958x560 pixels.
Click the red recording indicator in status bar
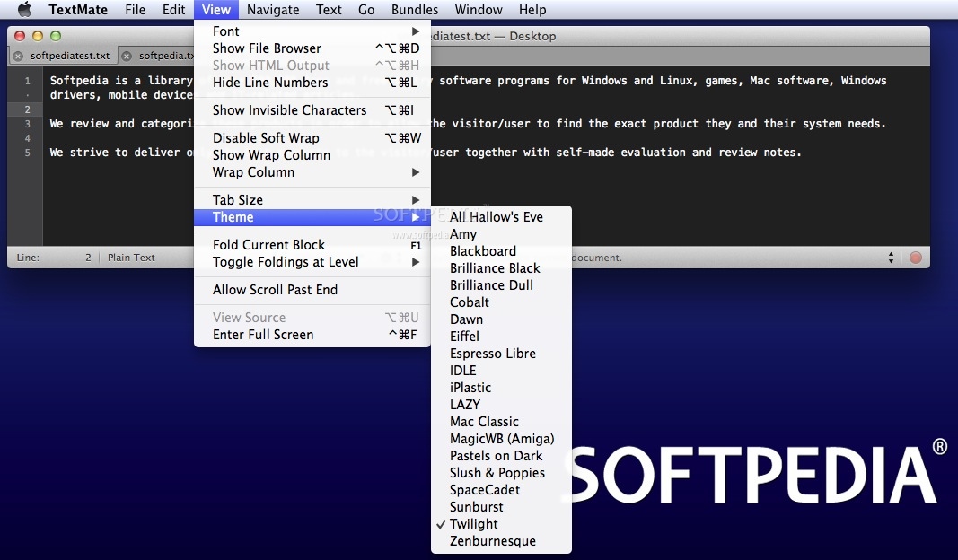[x=915, y=258]
